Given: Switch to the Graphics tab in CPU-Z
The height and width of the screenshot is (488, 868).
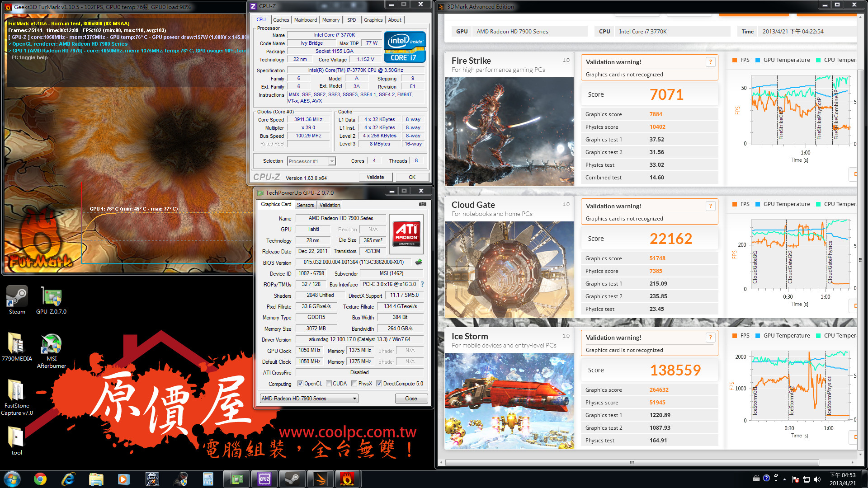Looking at the screenshot, I should click(373, 20).
